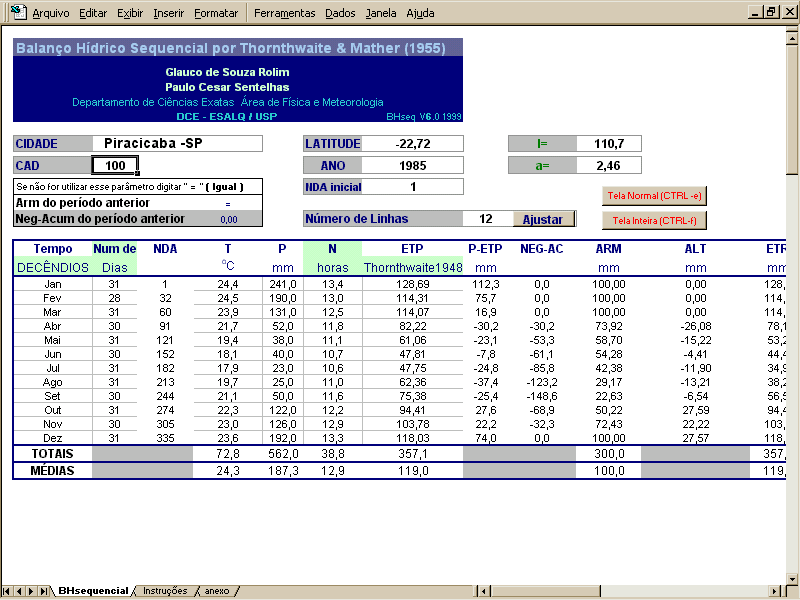800x600 pixels.
Task: Click the CAD input cell with 100
Action: coord(115,165)
